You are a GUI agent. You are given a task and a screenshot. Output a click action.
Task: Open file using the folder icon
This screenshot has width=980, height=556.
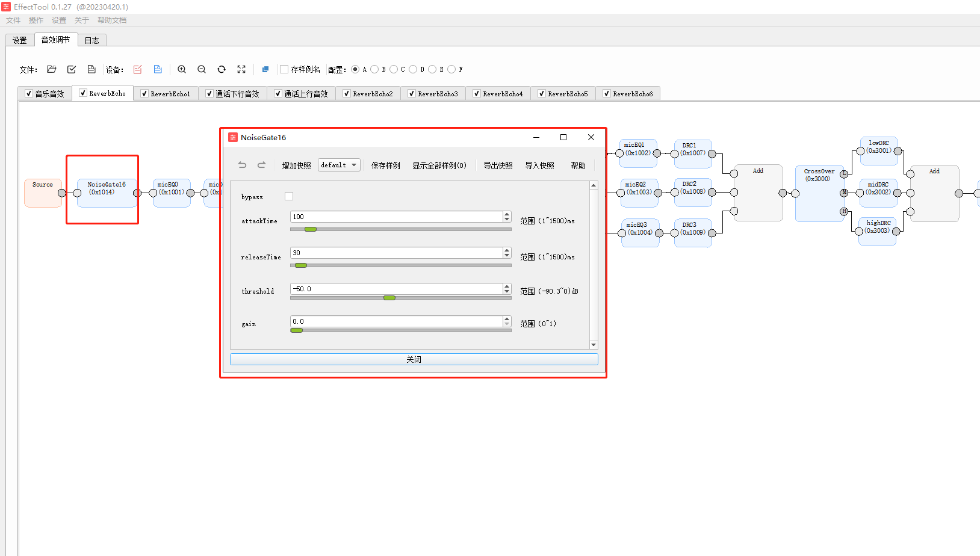click(x=52, y=69)
